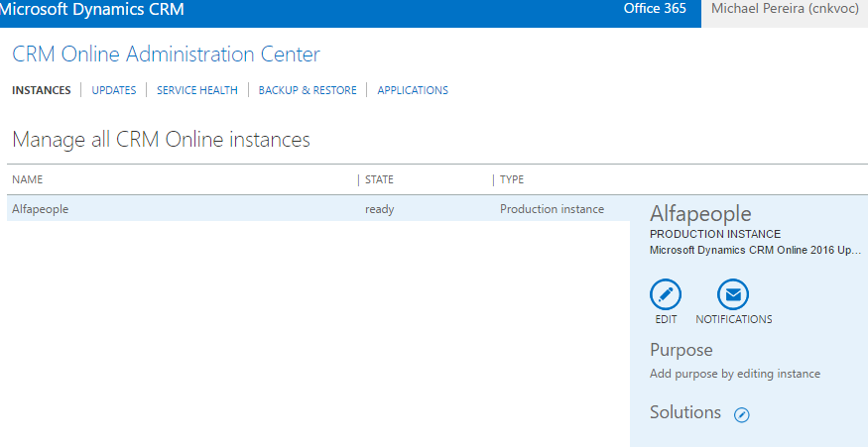Click the Solutions edit pencil icon
Viewport: 868px width, 447px height.
pos(741,414)
